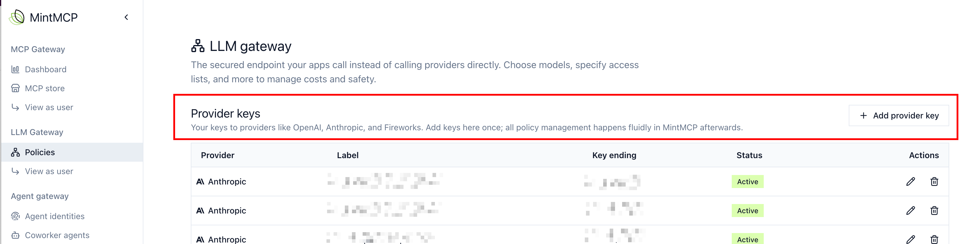Click the trash icon on third Anthropic row
The height and width of the screenshot is (244, 980).
point(934,239)
